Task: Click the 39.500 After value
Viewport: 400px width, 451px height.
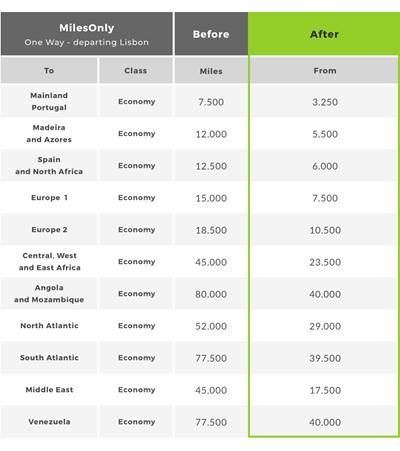Action: (x=325, y=358)
